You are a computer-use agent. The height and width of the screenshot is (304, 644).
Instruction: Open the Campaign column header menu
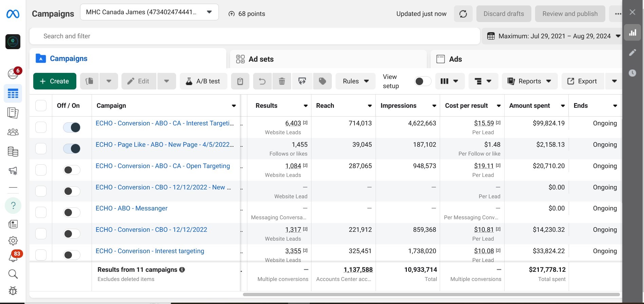point(234,106)
